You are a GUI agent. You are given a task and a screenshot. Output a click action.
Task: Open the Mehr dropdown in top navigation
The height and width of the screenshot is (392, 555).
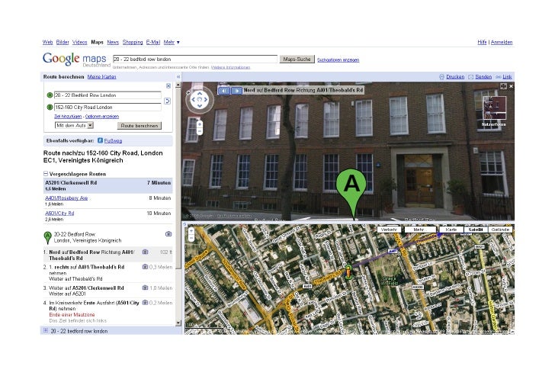[172, 42]
